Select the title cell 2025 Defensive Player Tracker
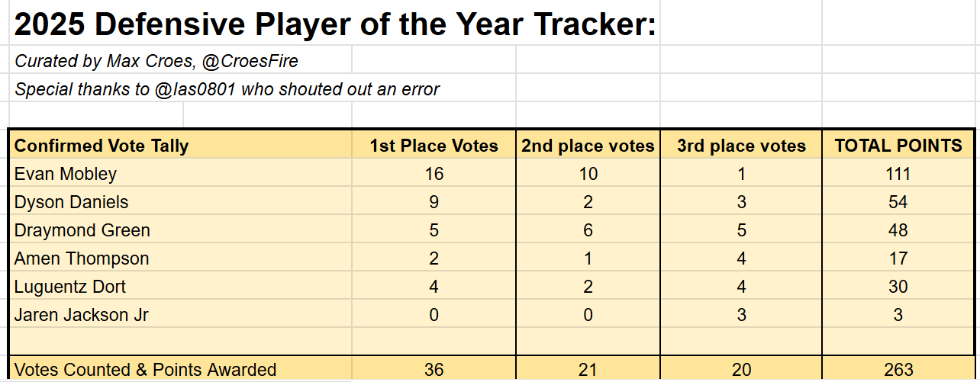The height and width of the screenshot is (382, 980). (x=335, y=25)
